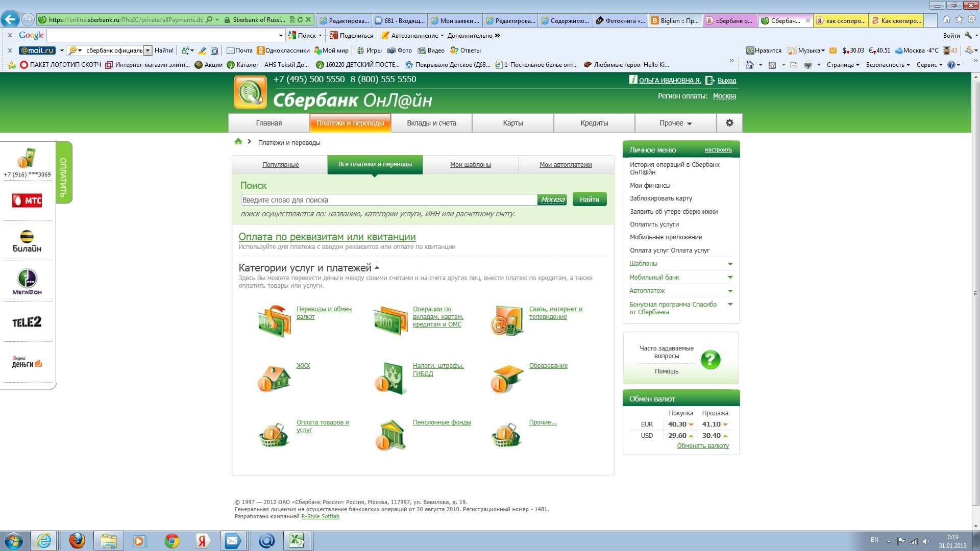Click the Sberbank Online logo
The width and height of the screenshot is (980, 551).
click(x=250, y=92)
